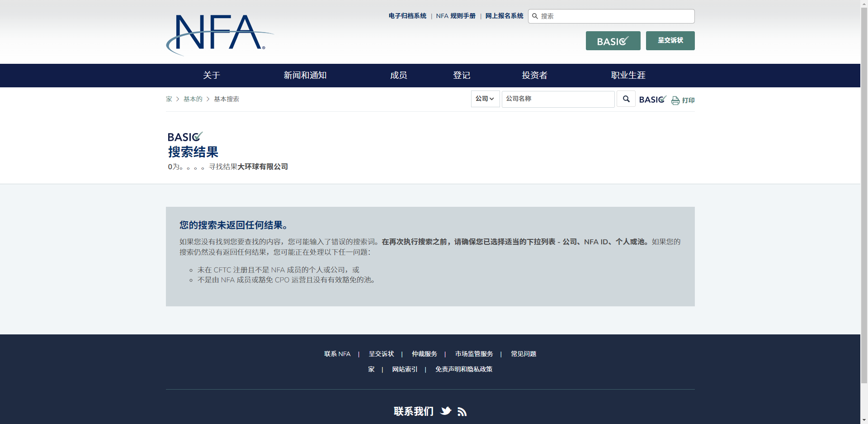The height and width of the screenshot is (424, 868).
Task: Click the 搜索结果 heading text
Action: pos(193,152)
